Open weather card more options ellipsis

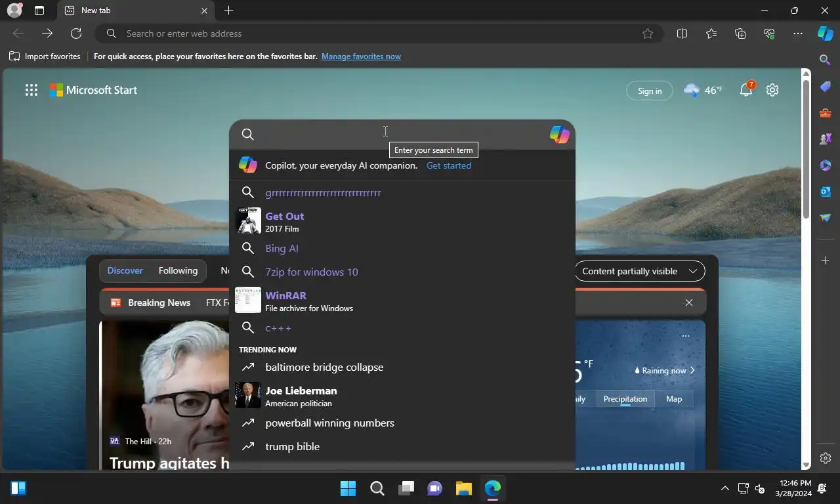click(x=685, y=336)
